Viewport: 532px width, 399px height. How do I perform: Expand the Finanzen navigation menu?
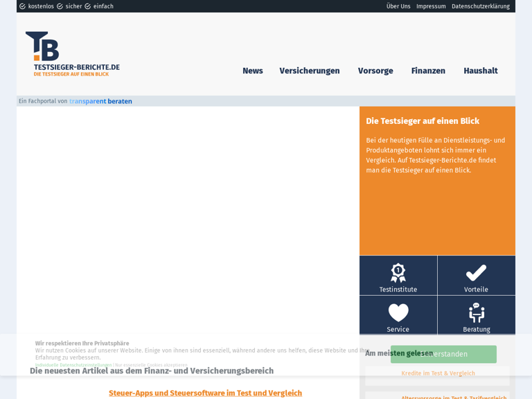tap(428, 71)
